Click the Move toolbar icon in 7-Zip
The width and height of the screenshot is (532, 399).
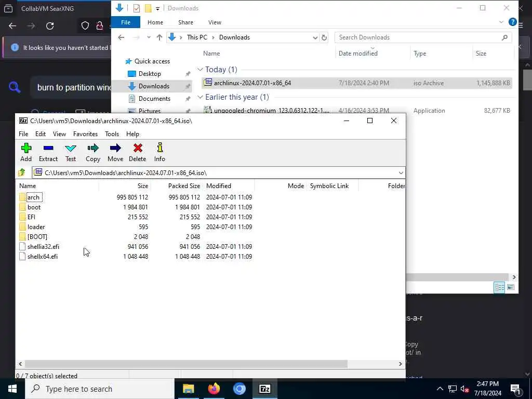tap(115, 152)
